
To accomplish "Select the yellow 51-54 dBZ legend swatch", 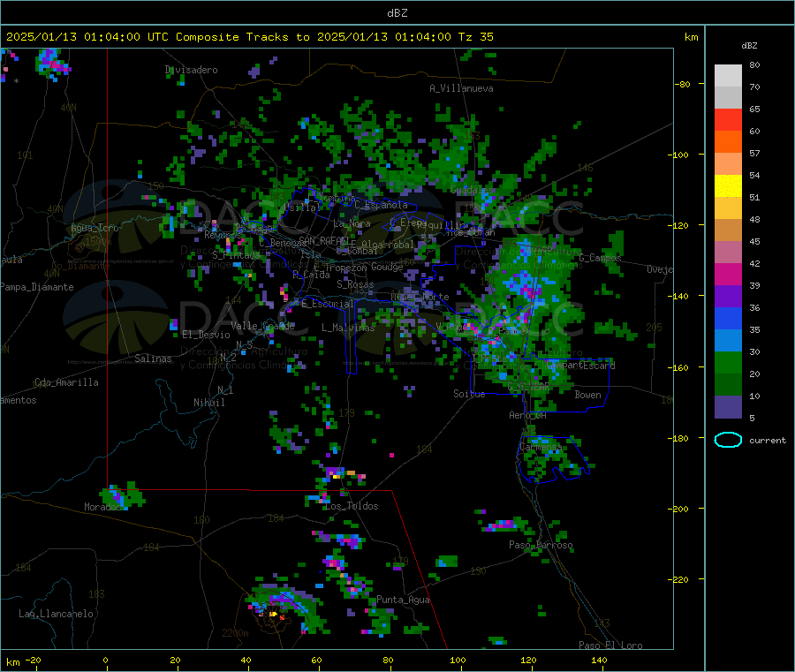I will point(728,186).
